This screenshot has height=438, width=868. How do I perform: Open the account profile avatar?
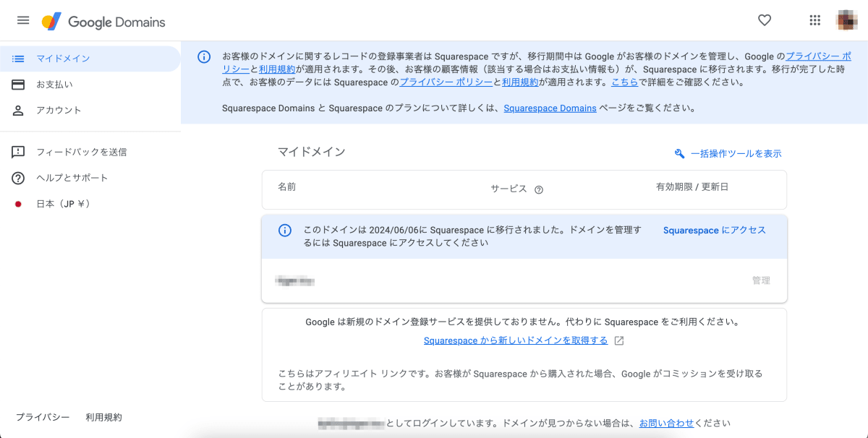(x=847, y=20)
